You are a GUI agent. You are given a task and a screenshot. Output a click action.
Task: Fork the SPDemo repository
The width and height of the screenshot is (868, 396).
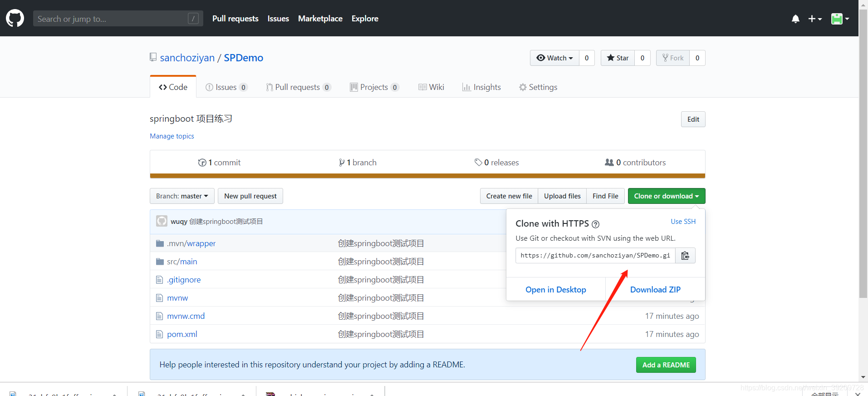pyautogui.click(x=673, y=58)
